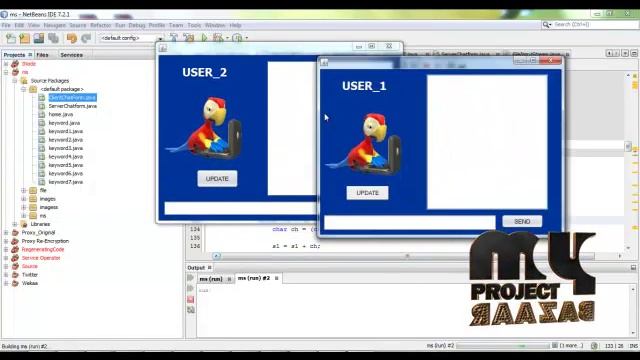Click the Undo toolbar icon

(x=72, y=38)
